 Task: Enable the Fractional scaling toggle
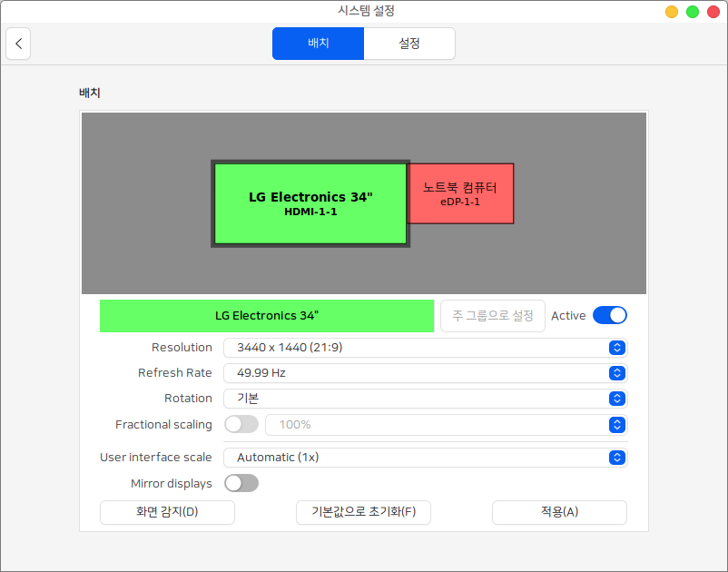point(241,424)
